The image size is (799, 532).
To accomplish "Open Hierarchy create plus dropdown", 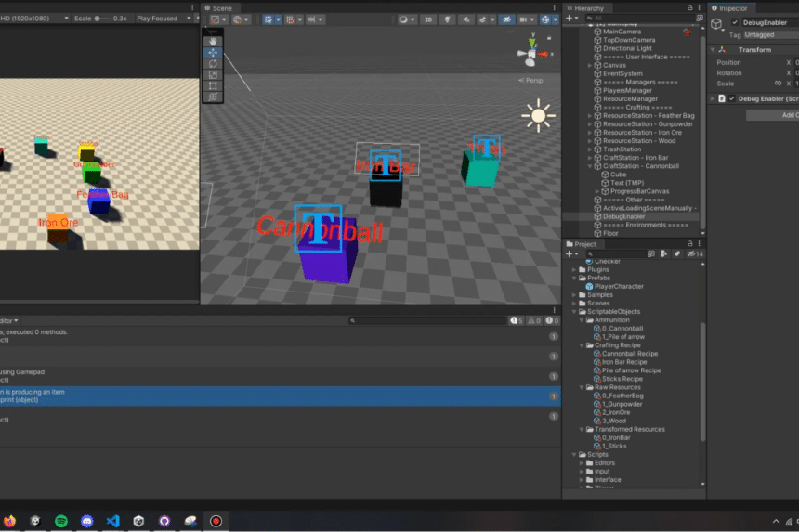I will pos(571,18).
